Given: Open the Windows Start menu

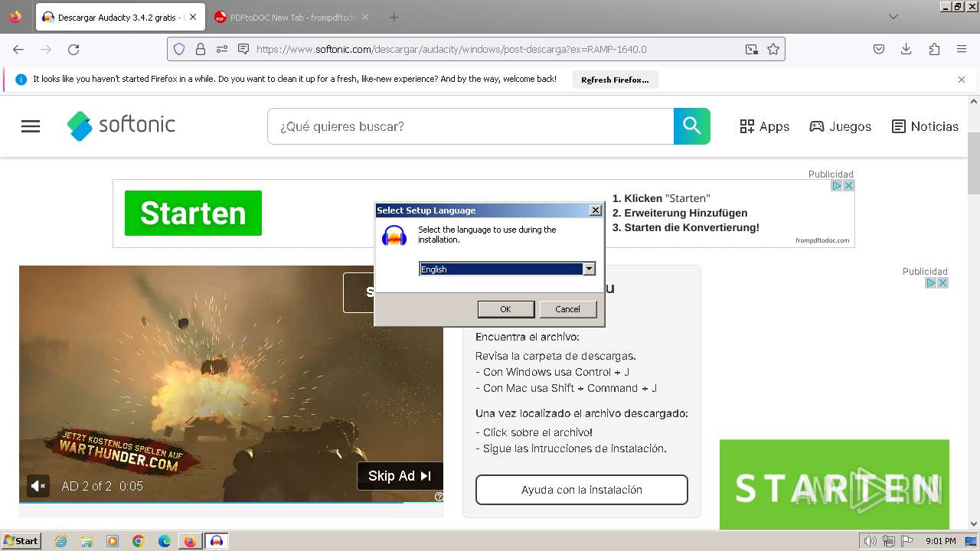Looking at the screenshot, I should 21,541.
